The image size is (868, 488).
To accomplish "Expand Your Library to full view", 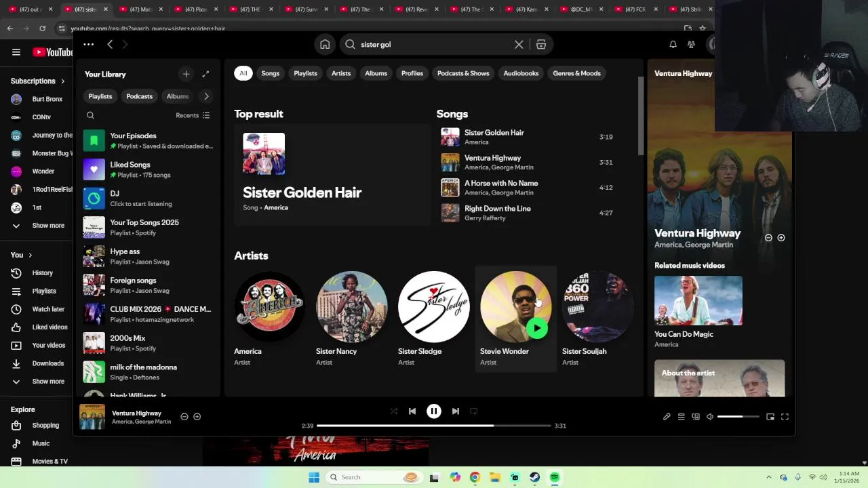I will coord(205,74).
